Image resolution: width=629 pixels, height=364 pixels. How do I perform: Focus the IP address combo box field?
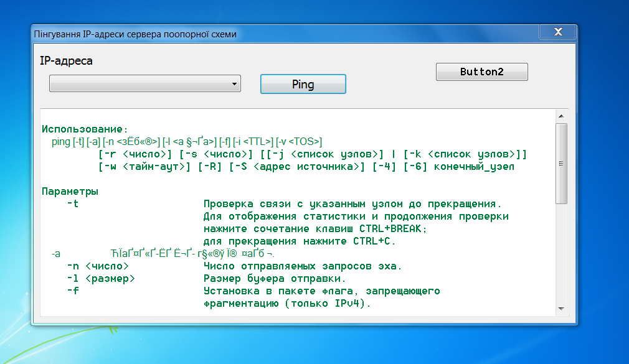pos(145,83)
